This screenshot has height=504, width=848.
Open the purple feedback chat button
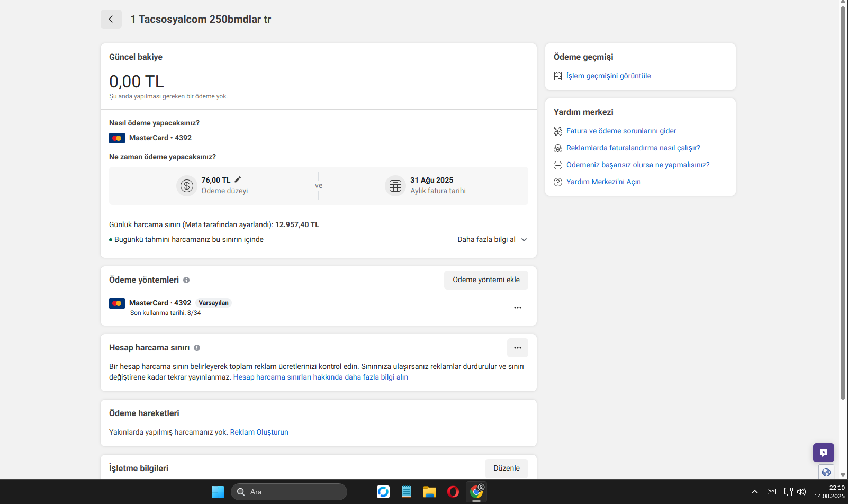(824, 453)
